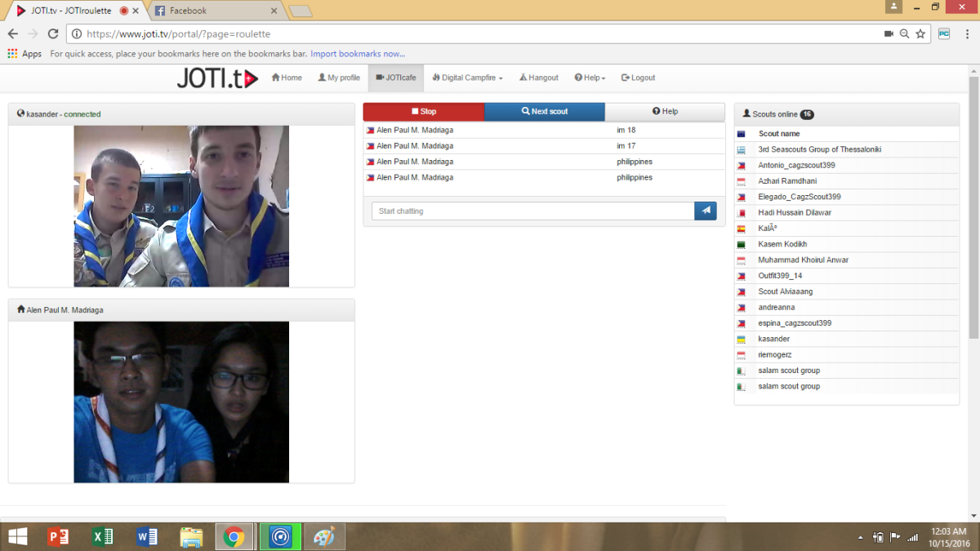Click the zoom magnifier icon in address bar

click(904, 34)
